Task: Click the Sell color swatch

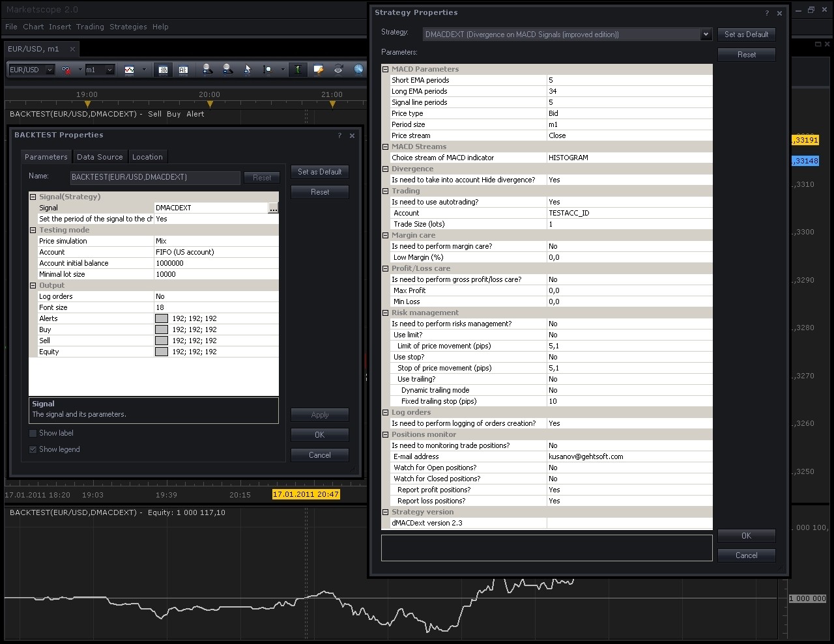Action: (162, 341)
